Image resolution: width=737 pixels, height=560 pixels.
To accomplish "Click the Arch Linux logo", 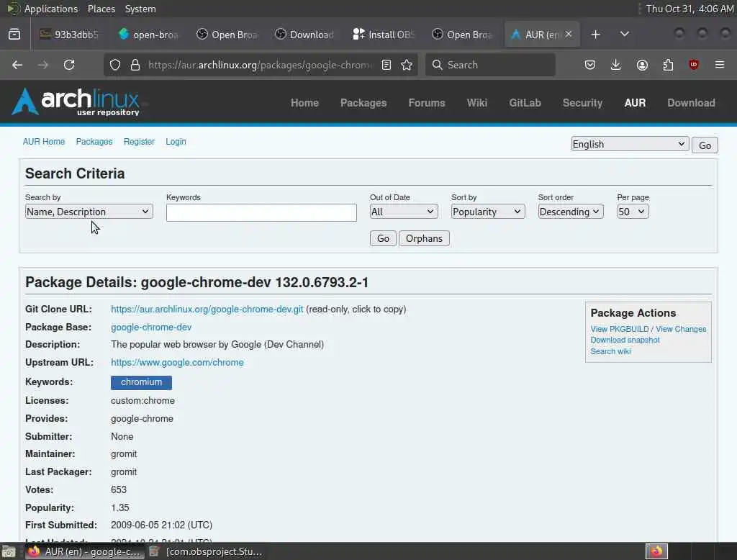I will click(x=75, y=101).
